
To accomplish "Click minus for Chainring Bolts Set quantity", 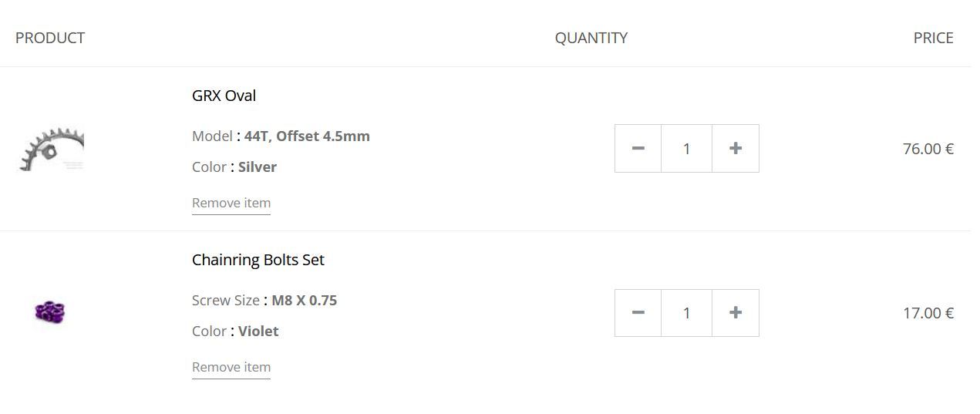I will [638, 312].
